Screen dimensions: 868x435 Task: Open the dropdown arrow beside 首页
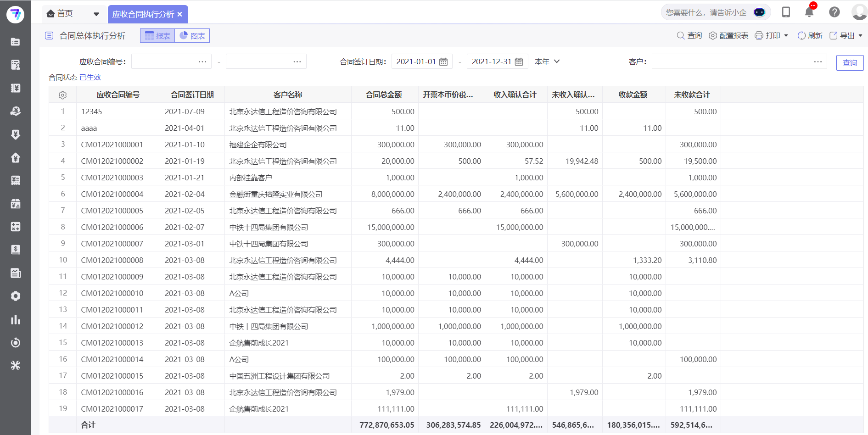(x=96, y=14)
